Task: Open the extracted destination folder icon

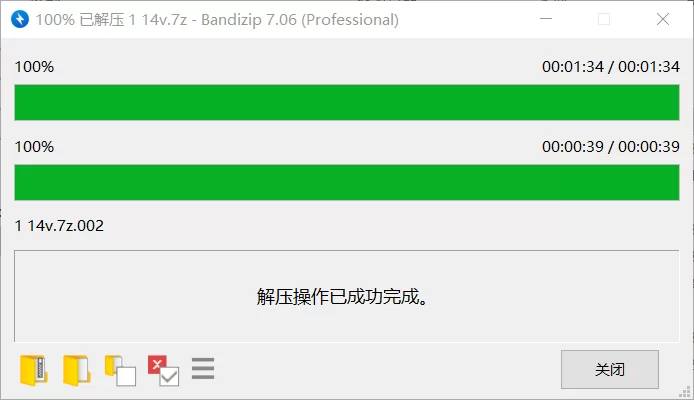Action: click(77, 370)
